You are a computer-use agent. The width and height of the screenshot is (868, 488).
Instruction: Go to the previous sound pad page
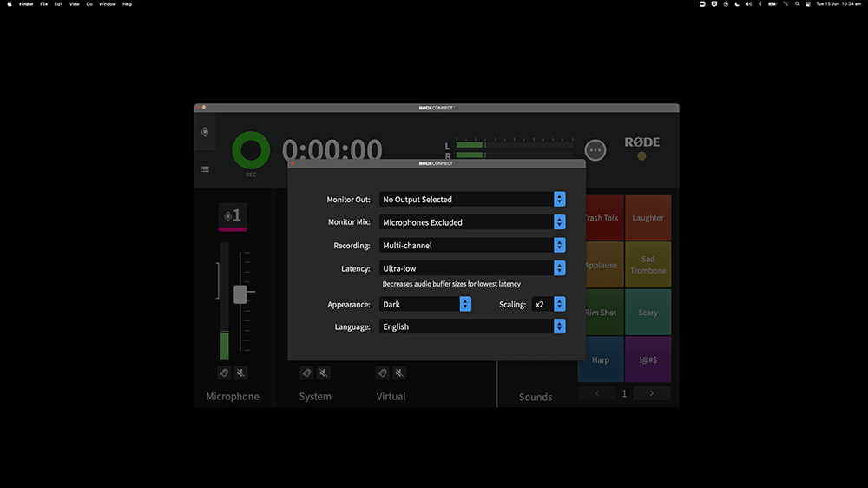[x=597, y=393]
